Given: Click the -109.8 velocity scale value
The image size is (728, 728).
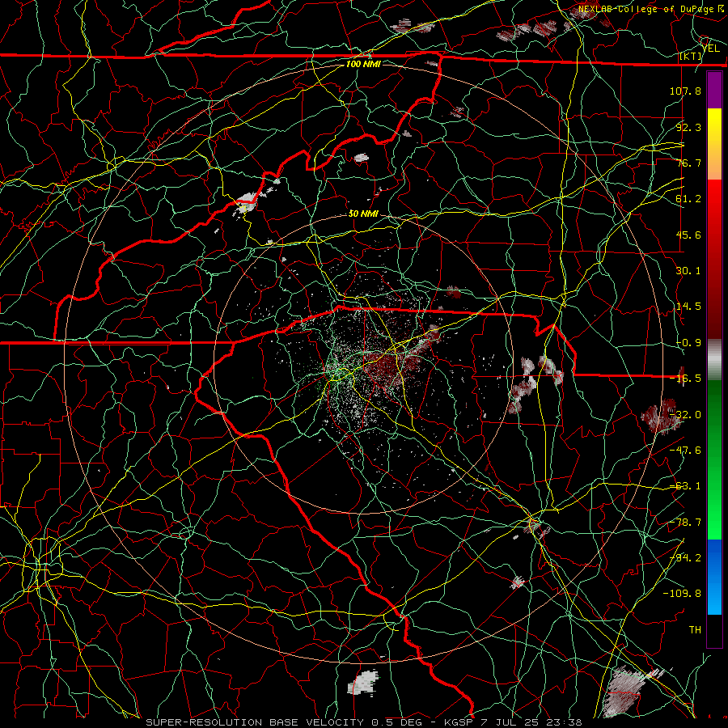Looking at the screenshot, I should point(682,594).
